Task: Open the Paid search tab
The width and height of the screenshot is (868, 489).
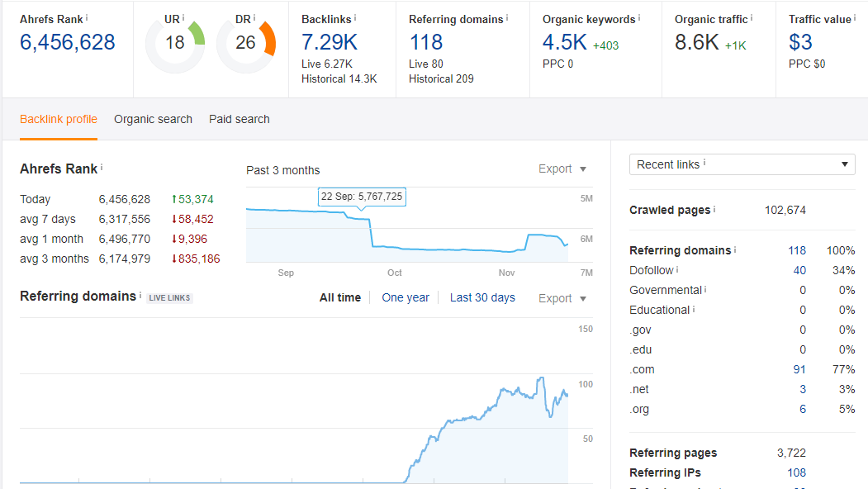Action: [240, 119]
